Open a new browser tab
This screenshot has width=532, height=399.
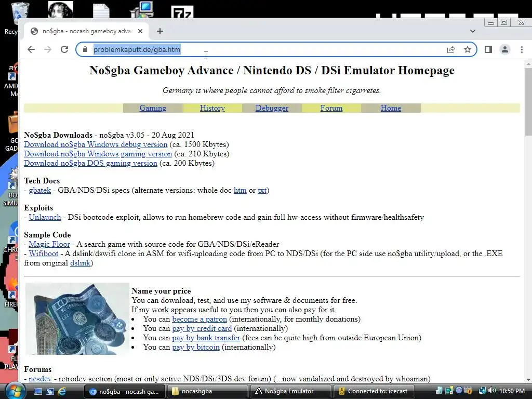click(160, 31)
